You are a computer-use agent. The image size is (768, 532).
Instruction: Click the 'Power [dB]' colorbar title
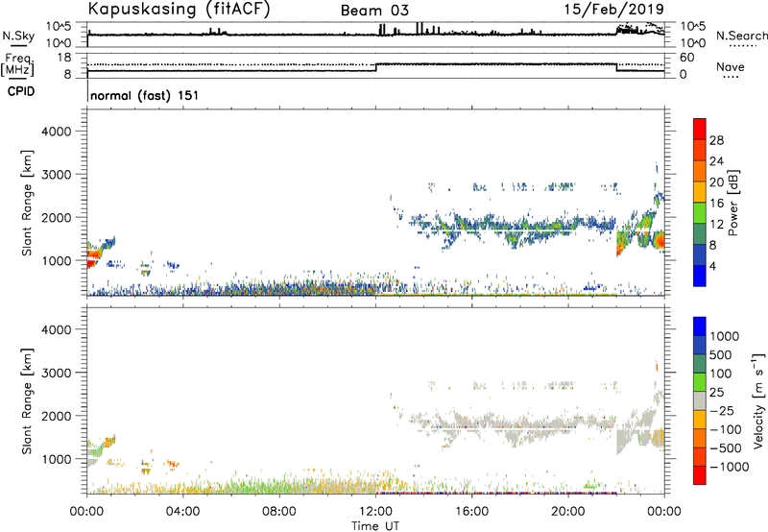(733, 203)
